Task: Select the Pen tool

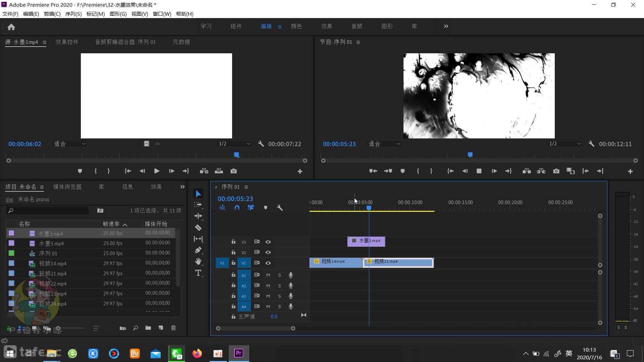Action: click(198, 250)
